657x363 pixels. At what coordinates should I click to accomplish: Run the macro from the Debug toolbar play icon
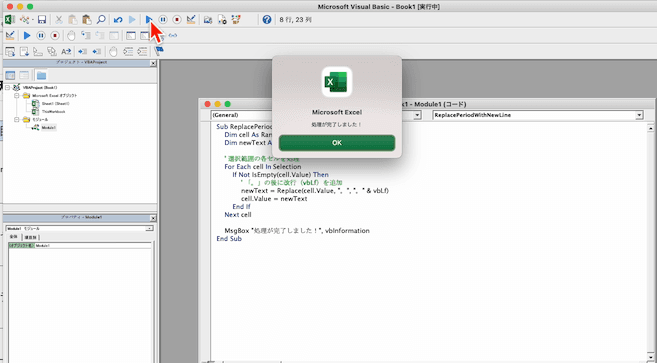[x=27, y=36]
